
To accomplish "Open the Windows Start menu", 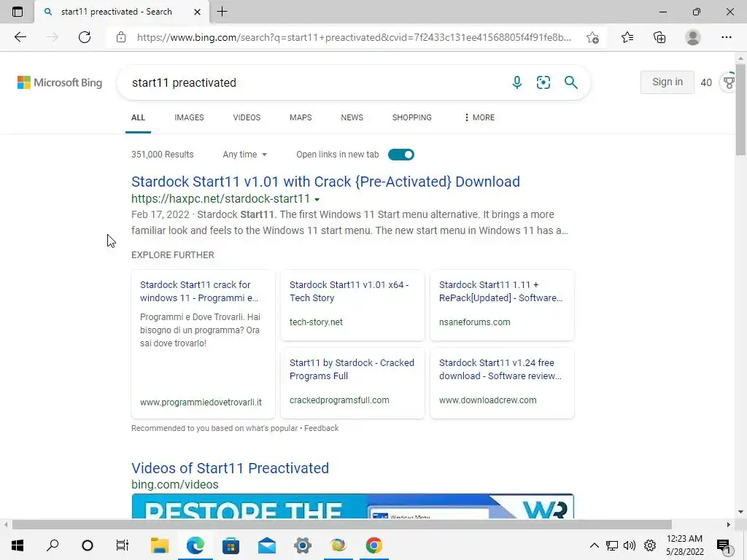I will point(18,545).
